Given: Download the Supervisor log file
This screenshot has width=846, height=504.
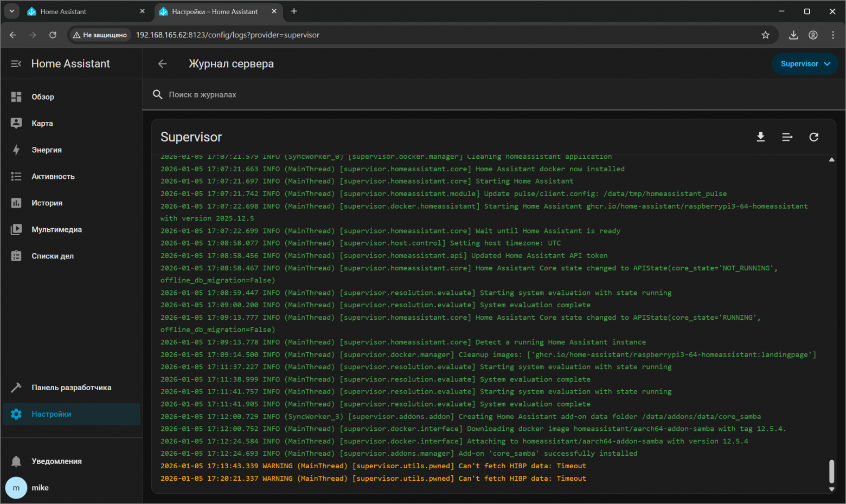Looking at the screenshot, I should [761, 137].
